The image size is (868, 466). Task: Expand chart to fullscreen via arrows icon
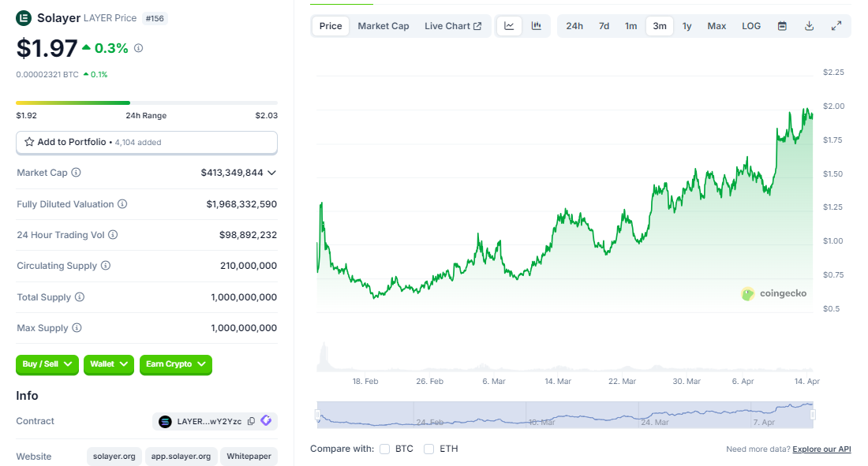[x=836, y=25]
